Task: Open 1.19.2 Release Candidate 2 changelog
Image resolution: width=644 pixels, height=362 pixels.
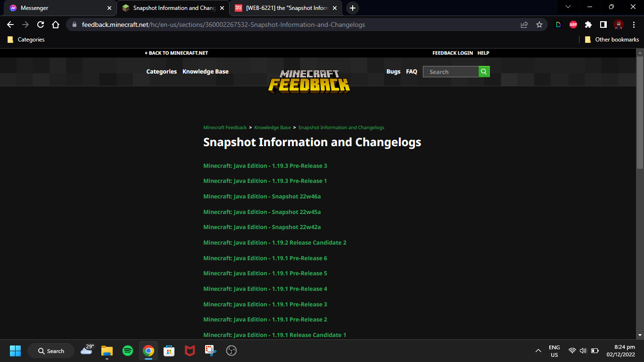Action: tap(275, 243)
